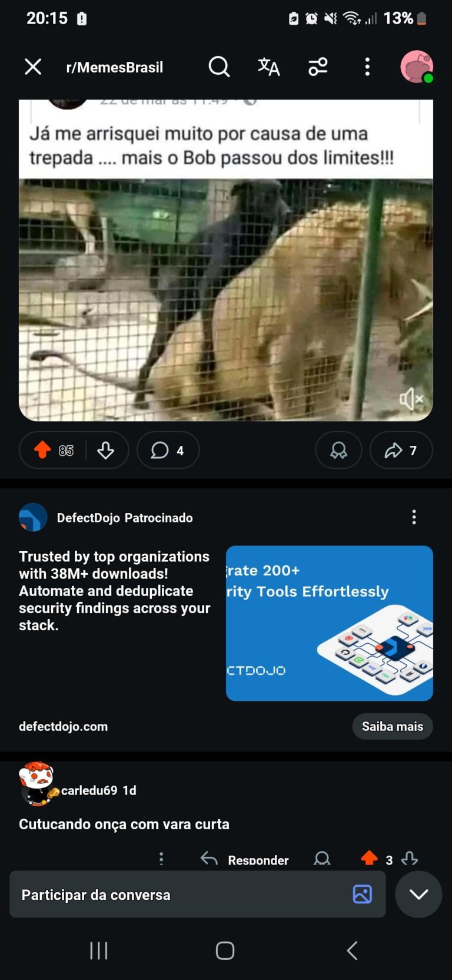
Task: Open carledu69 comment overflow menu
Action: pyautogui.click(x=161, y=859)
